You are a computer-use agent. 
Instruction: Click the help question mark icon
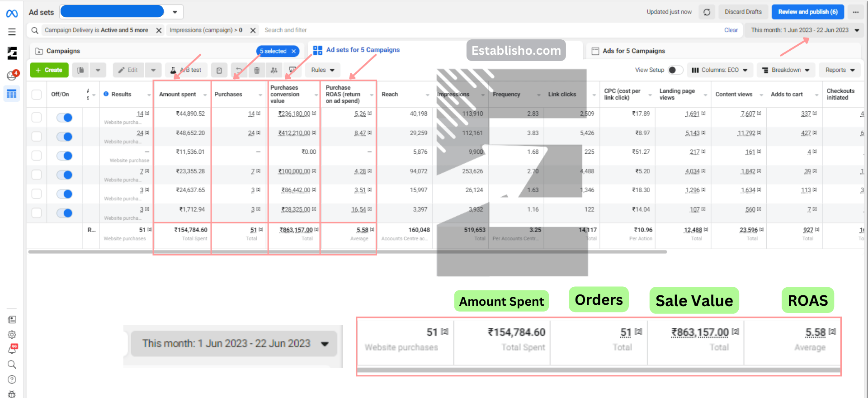[x=12, y=379]
